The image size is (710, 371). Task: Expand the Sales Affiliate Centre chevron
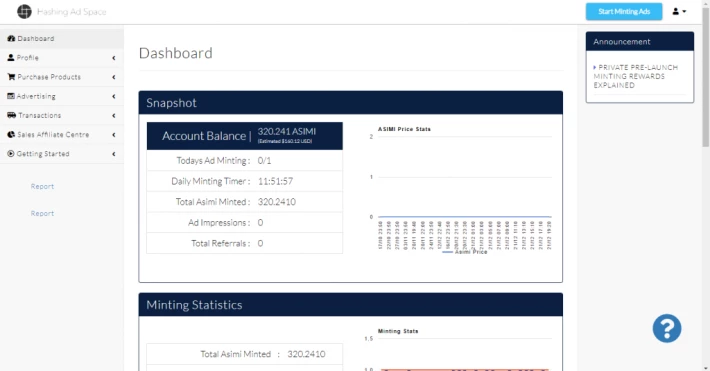coord(114,135)
